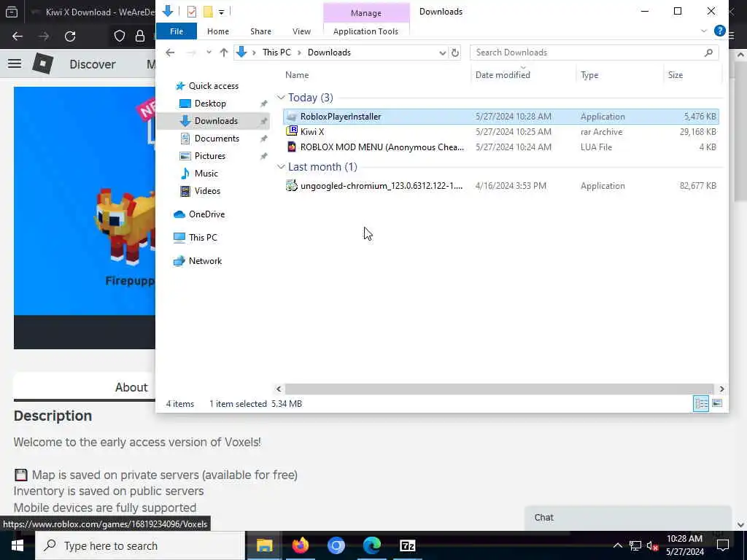The height and width of the screenshot is (560, 747).
Task: Collapse the Last month (1) group
Action: pos(281,167)
